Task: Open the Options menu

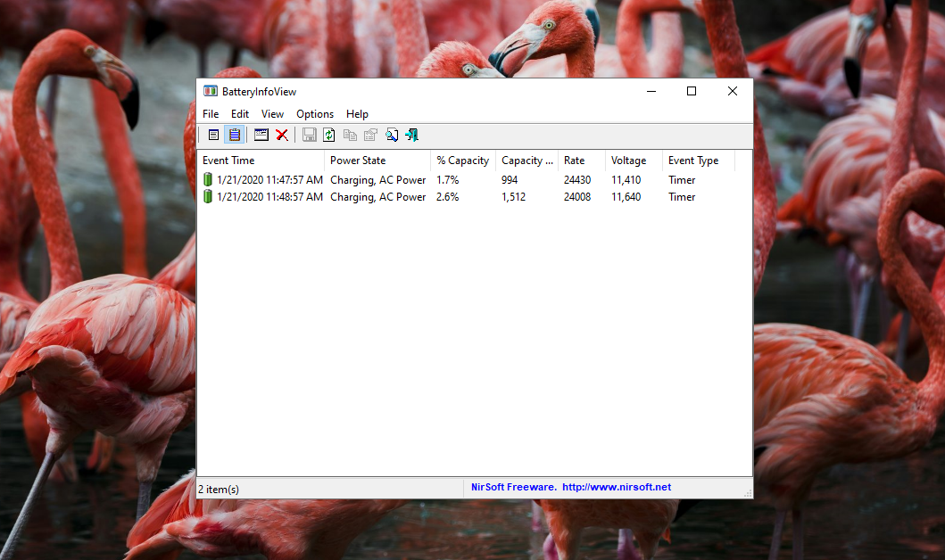Action: 315,114
